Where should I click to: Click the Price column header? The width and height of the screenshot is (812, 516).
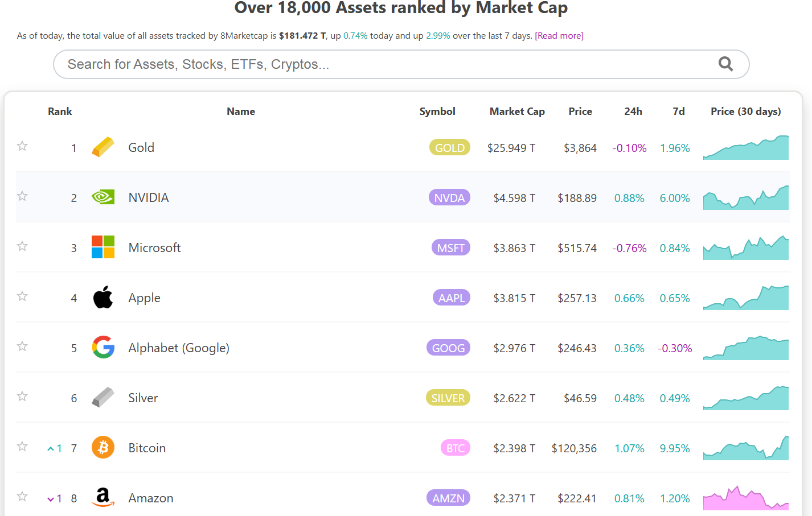tap(580, 112)
